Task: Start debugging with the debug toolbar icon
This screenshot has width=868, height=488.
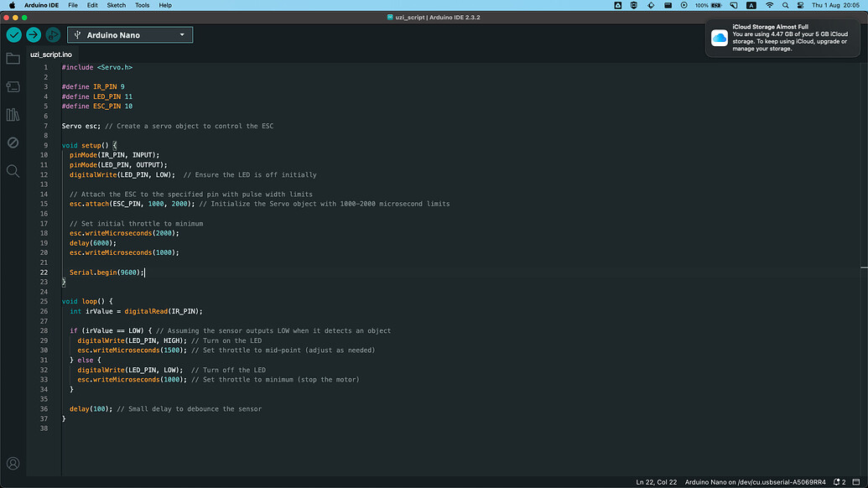Action: tap(52, 35)
